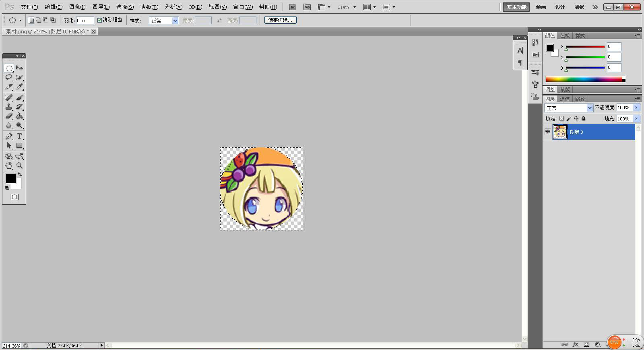Open the 文件(F) menu
This screenshot has width=644, height=350.
pyautogui.click(x=29, y=7)
